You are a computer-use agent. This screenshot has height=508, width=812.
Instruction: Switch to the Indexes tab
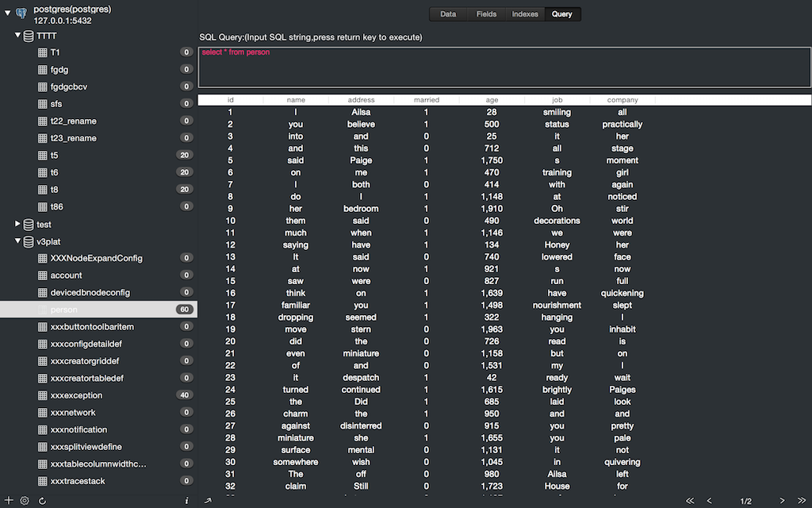point(524,14)
